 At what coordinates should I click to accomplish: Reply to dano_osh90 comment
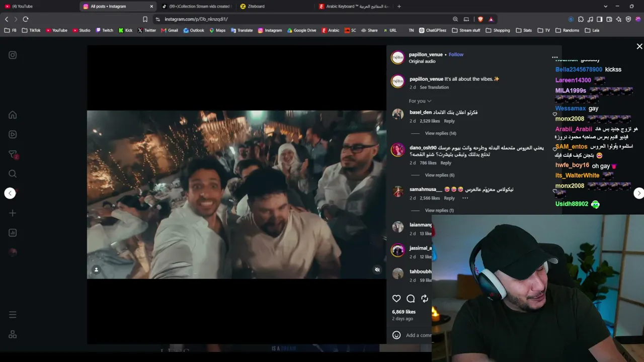coord(446,163)
